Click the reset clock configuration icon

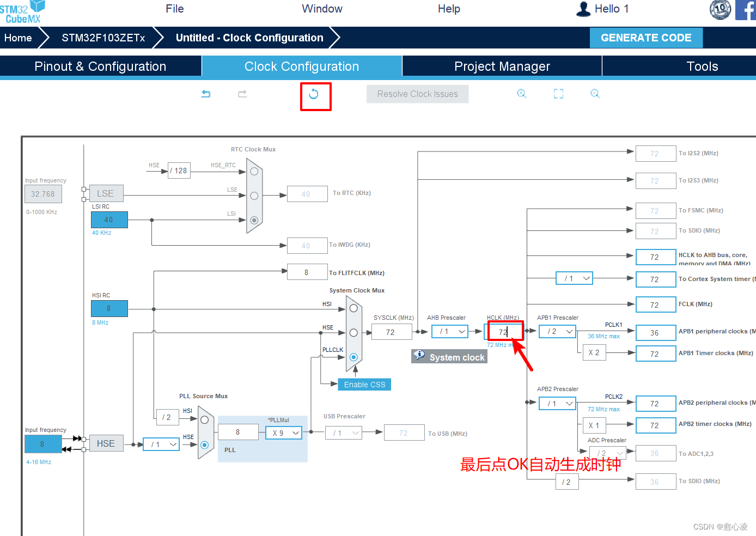(314, 94)
